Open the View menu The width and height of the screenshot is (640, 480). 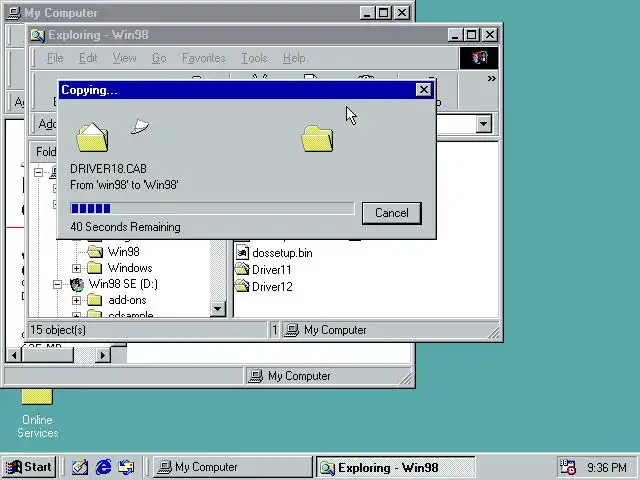point(124,58)
